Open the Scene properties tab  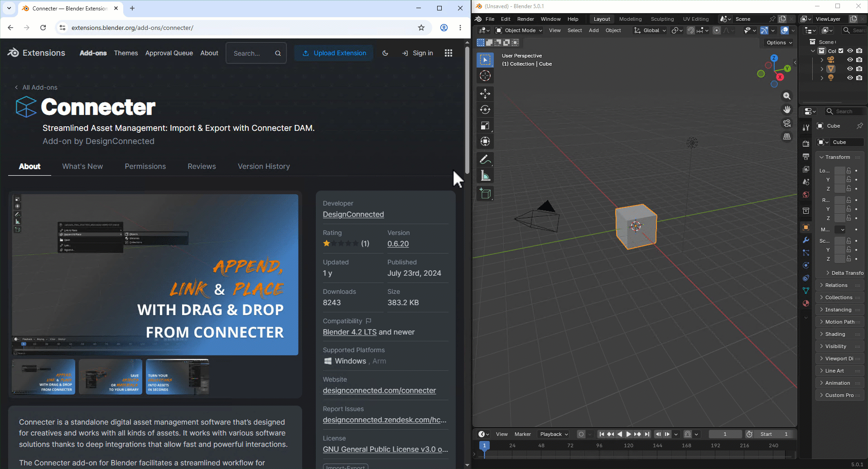click(x=806, y=182)
